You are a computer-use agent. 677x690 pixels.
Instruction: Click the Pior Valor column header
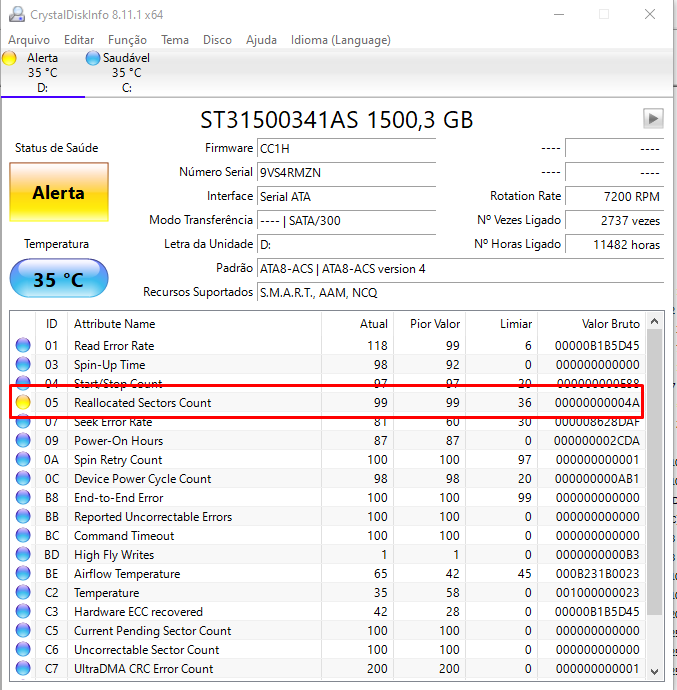[x=430, y=324]
